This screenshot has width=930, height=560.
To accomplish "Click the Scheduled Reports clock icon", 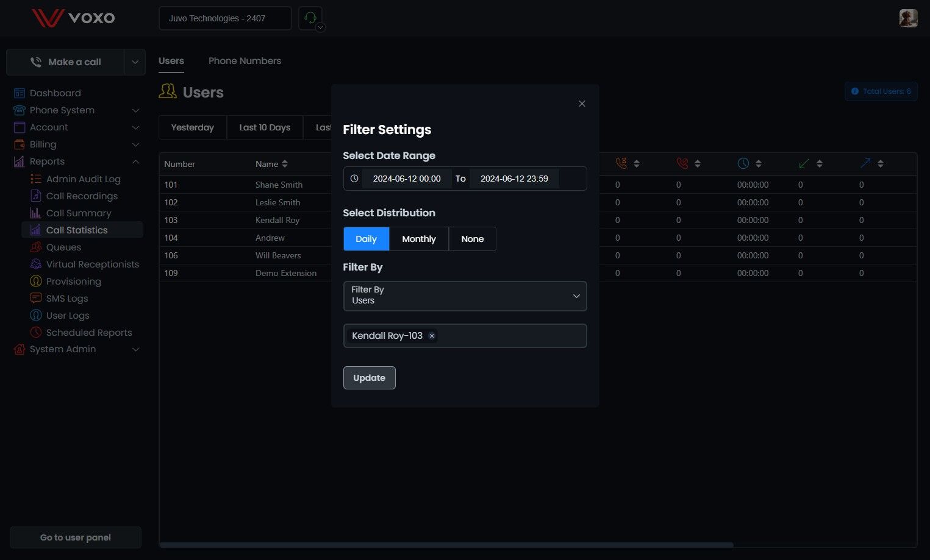I will tap(36, 333).
